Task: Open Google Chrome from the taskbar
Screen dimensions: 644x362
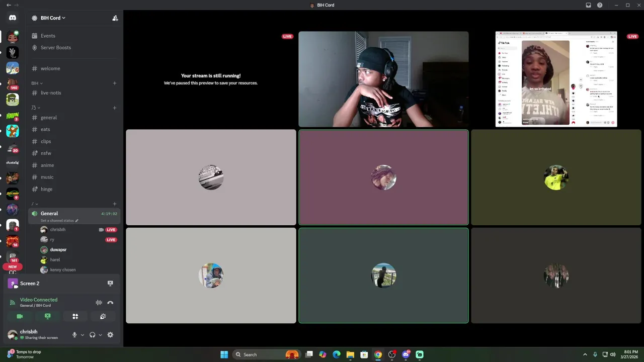Action: 378,354
